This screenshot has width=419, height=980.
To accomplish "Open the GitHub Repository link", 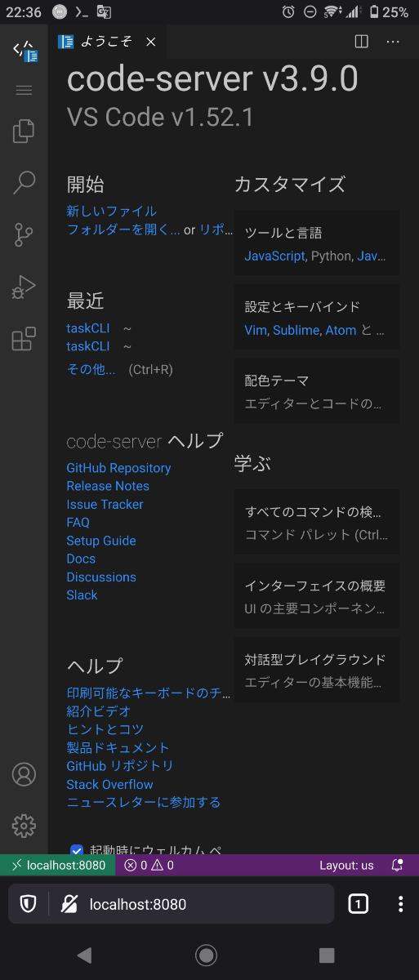I will pyautogui.click(x=118, y=468).
